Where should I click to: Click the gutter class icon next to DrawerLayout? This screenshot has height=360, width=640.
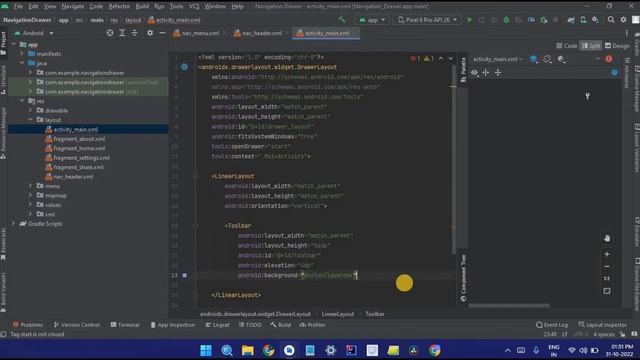[x=184, y=67]
